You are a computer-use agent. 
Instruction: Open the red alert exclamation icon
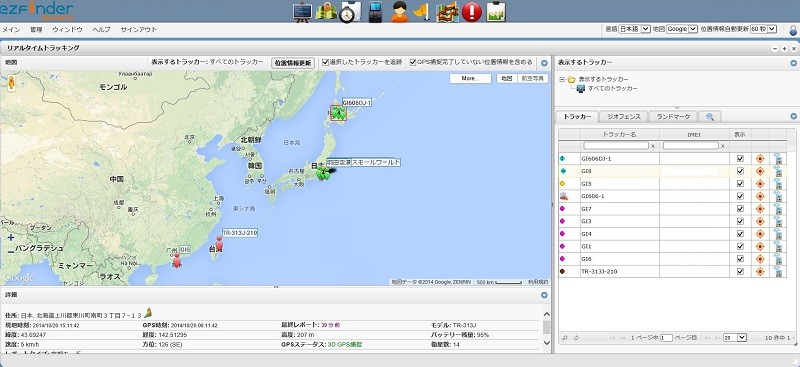(x=471, y=12)
